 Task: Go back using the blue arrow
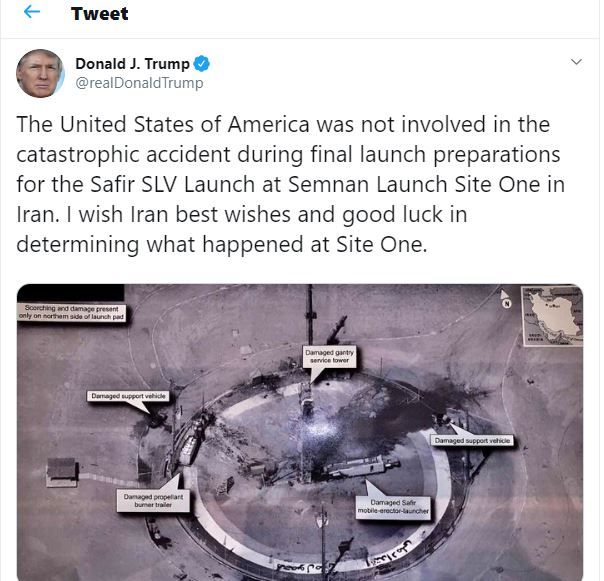click(x=32, y=12)
